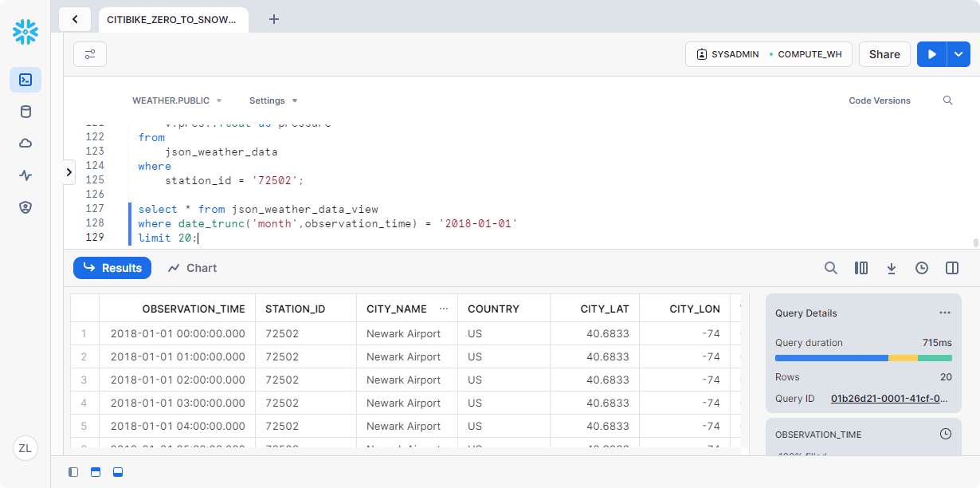This screenshot has height=488, width=980.
Task: Open the Activity monitoring icon in sidebar
Action: (x=25, y=175)
